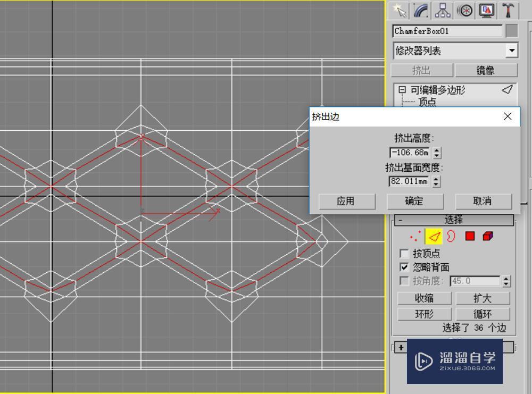Enable the 按顶点 checkbox
Viewport: 532px width, 394px height.
click(404, 253)
